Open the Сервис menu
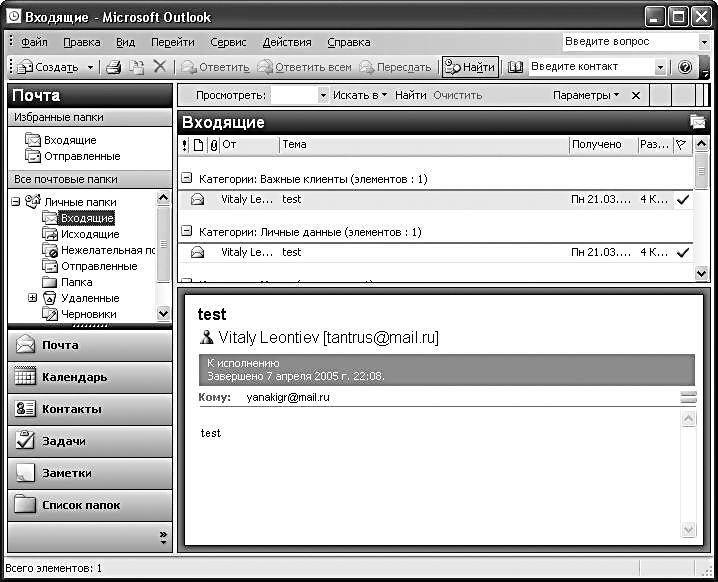 [x=228, y=42]
